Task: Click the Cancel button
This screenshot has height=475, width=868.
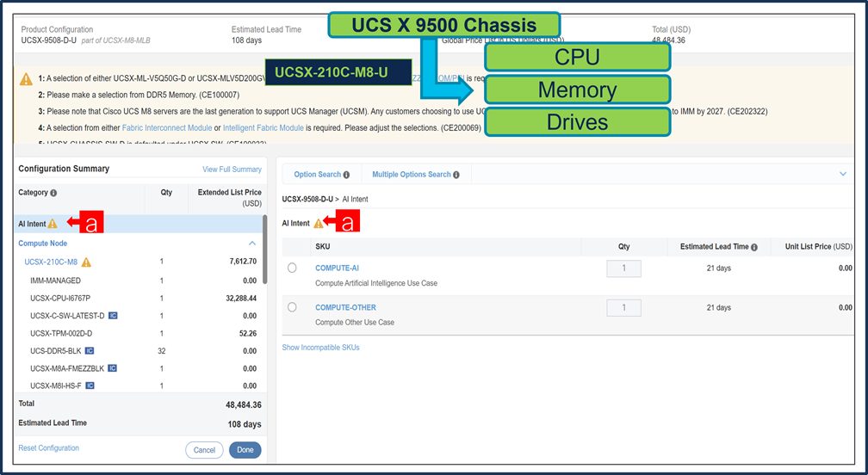Action: point(204,449)
